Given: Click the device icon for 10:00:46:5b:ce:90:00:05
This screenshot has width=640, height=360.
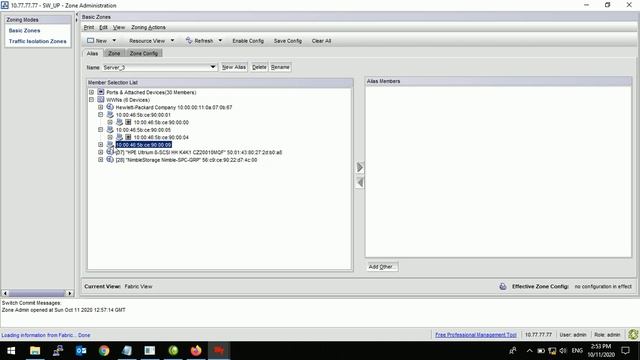Looking at the screenshot, I should [x=110, y=130].
